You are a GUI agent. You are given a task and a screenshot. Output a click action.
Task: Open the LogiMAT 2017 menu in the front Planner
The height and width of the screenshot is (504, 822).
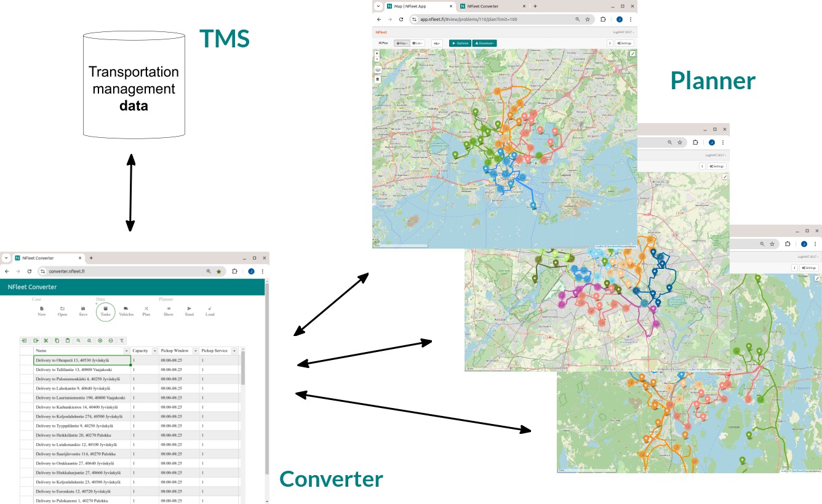tap(623, 31)
